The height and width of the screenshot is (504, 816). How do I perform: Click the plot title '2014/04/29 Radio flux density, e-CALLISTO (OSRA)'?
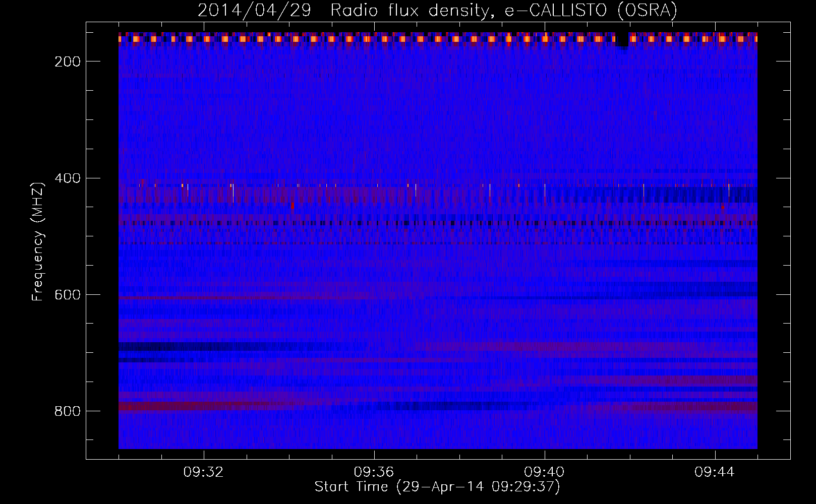(437, 10)
